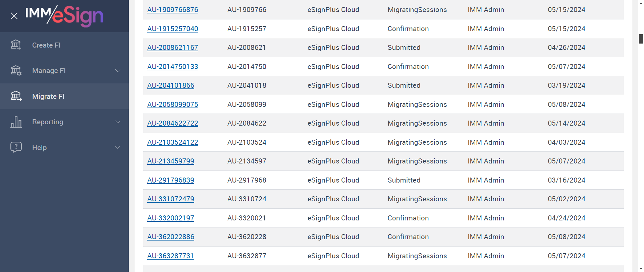The width and height of the screenshot is (644, 272).
Task: Select Create FI in the sidebar
Action: [46, 45]
